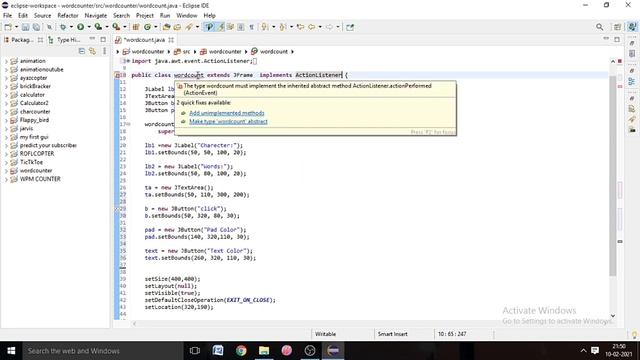Click the Save toolbar icon
This screenshot has width=640, height=360.
click(25, 27)
